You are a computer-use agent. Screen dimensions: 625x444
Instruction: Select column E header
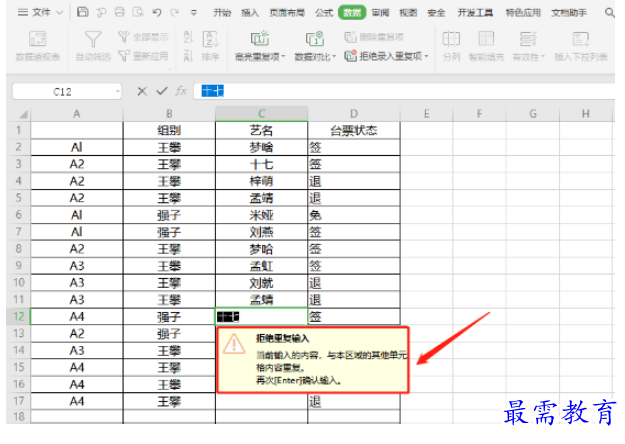[x=426, y=114]
